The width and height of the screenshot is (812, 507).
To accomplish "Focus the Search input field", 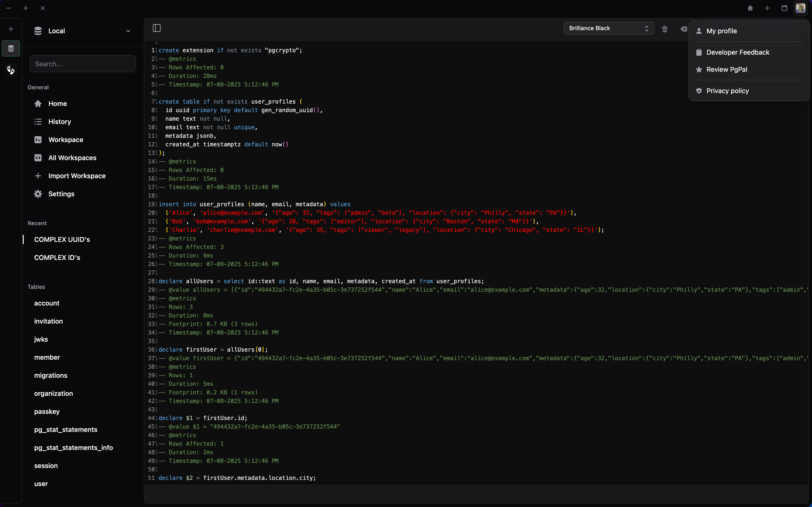I will click(x=82, y=64).
